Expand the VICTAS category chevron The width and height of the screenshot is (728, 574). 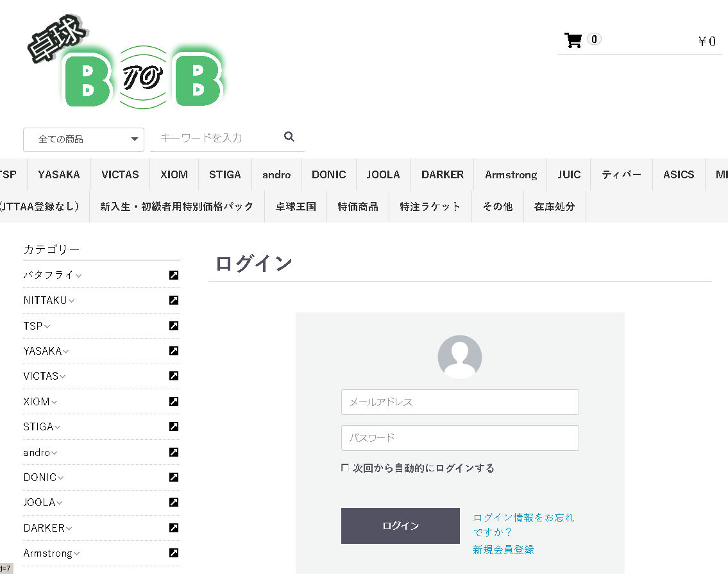pos(63,376)
